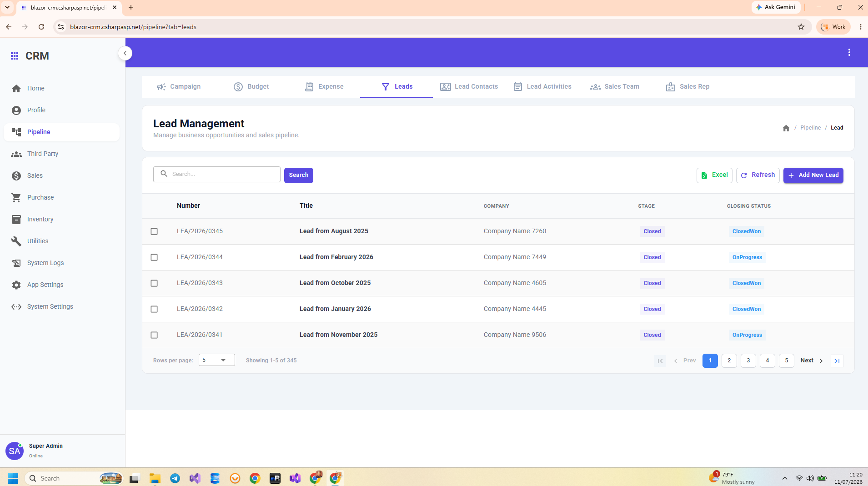Click the Home sidebar icon
Screen dimensions: 868x486
[16, 89]
